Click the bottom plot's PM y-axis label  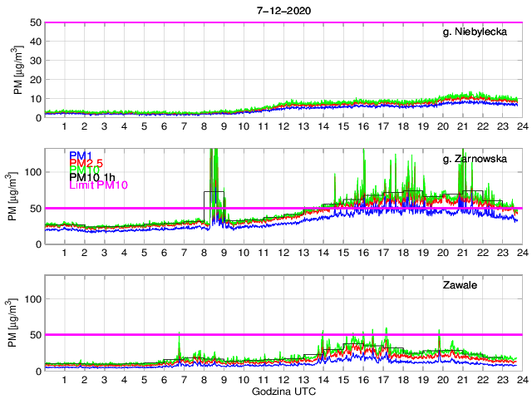click(x=18, y=323)
